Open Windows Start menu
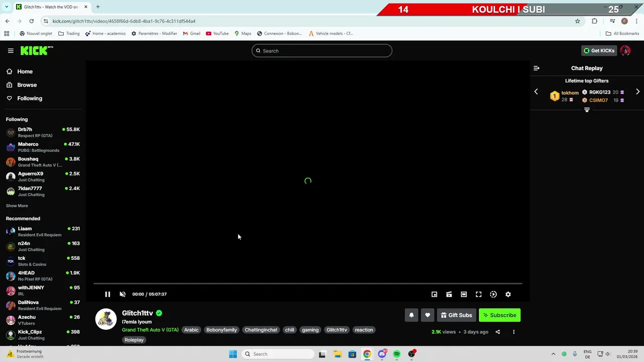The image size is (644, 362). tap(233, 354)
